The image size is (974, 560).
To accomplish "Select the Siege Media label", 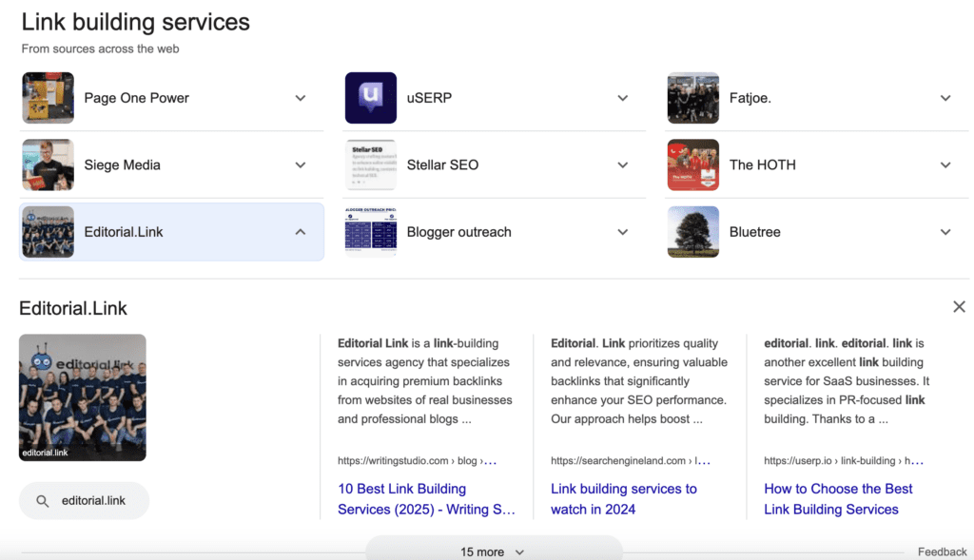I will (x=123, y=165).
